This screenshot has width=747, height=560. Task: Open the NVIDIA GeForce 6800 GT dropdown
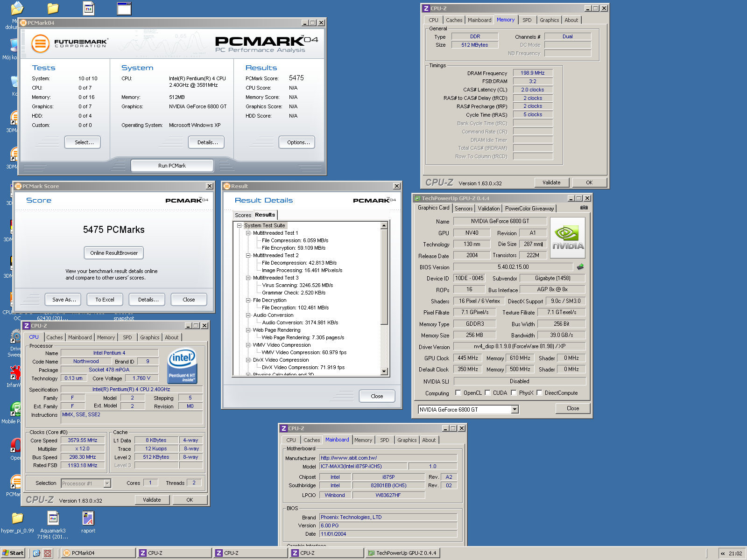[514, 409]
